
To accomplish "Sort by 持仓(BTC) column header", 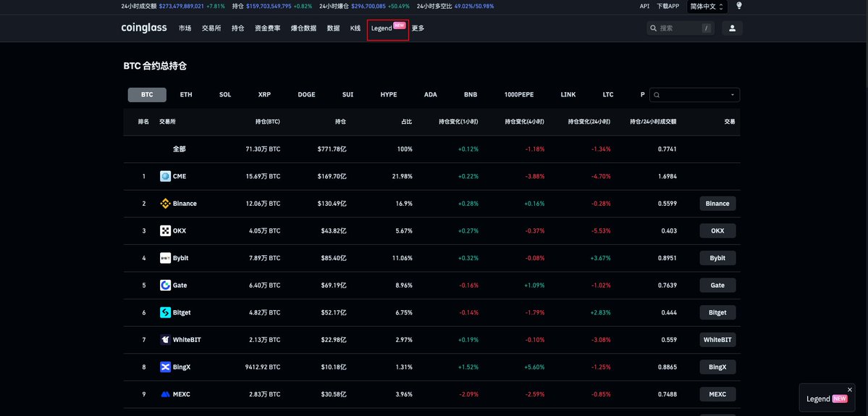I will pyautogui.click(x=267, y=121).
